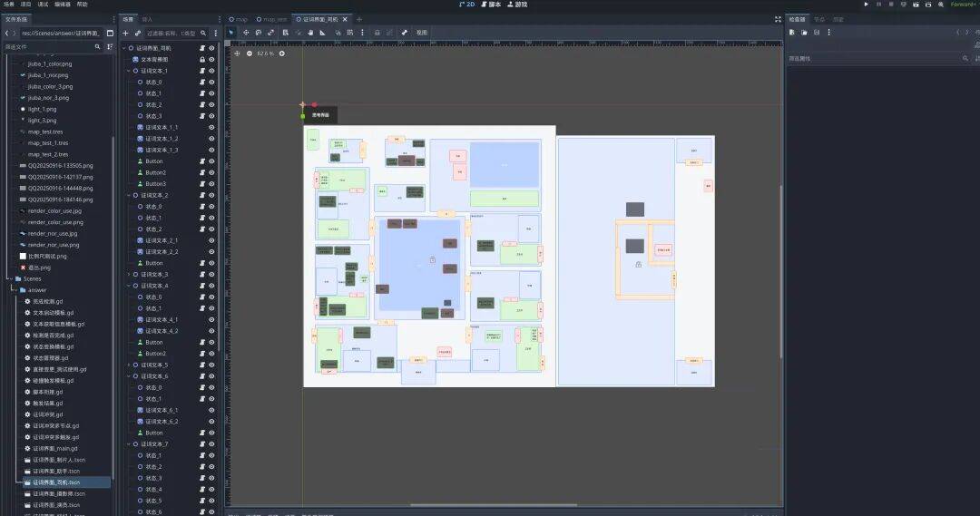The width and height of the screenshot is (980, 516).
Task: Click the zoom out minus icon
Action: tap(250, 54)
